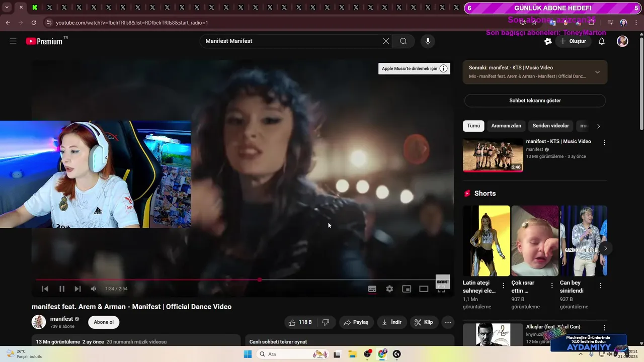644x362 pixels.
Task: Select the Aramanızdan filter chip
Action: [506, 126]
